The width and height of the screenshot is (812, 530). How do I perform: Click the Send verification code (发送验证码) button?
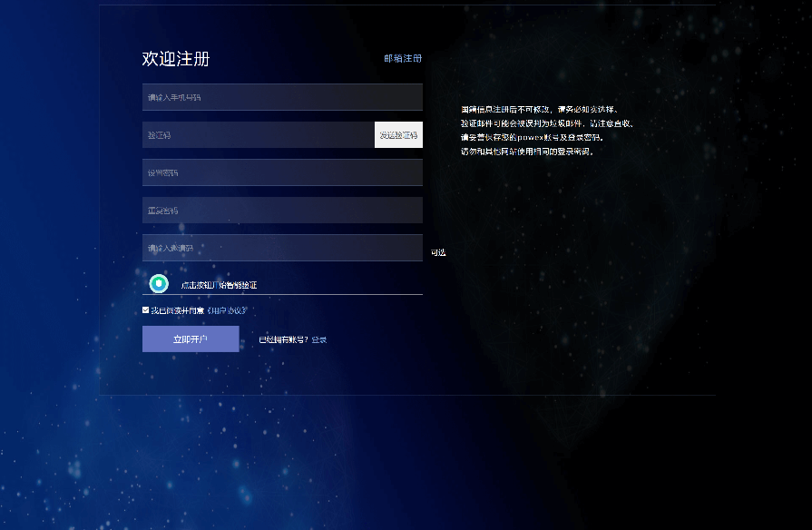click(x=399, y=134)
